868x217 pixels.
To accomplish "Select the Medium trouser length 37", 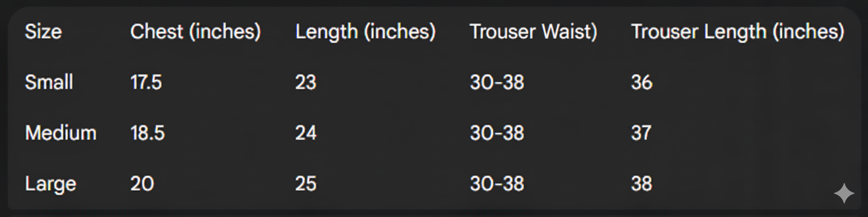I will pyautogui.click(x=641, y=133).
